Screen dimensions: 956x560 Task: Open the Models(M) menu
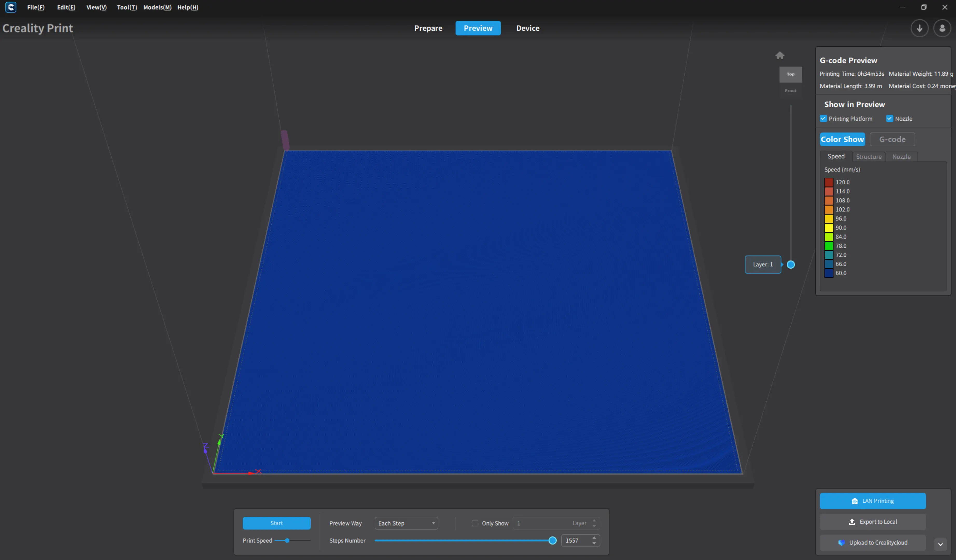(157, 7)
